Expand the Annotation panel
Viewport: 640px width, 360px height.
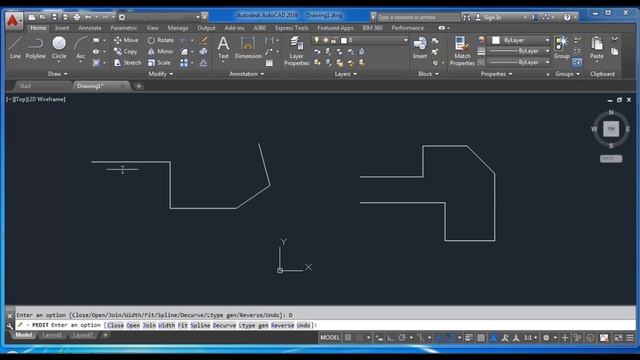pos(247,74)
